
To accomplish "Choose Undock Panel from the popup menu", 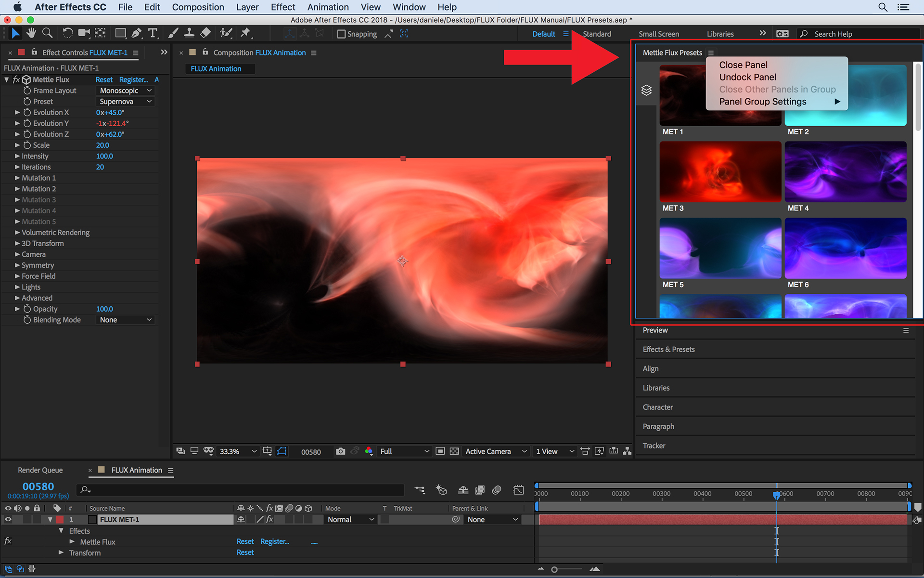I will tap(747, 77).
